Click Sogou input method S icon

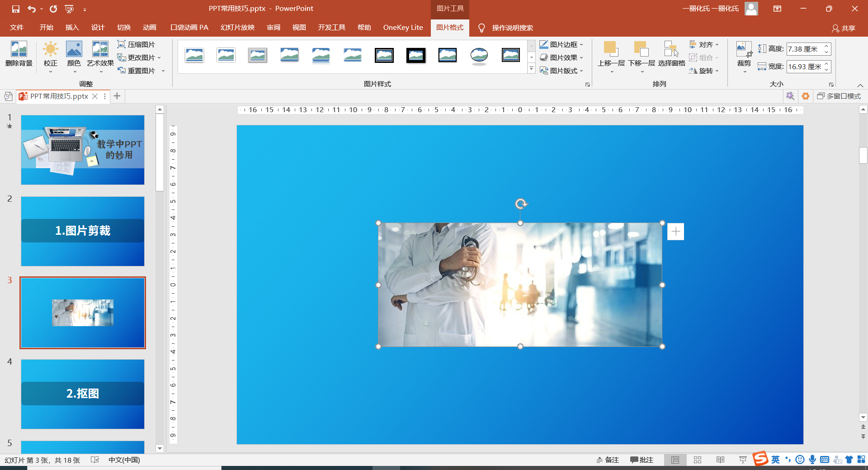(x=760, y=458)
